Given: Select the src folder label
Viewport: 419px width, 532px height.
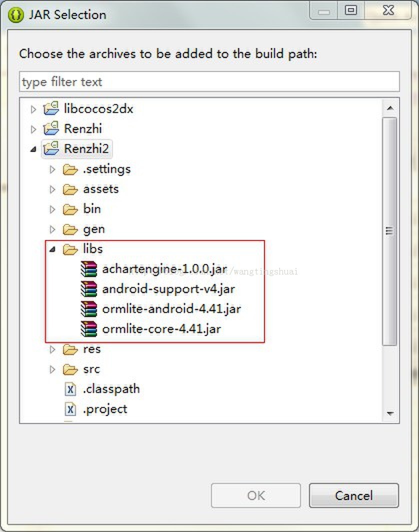Looking at the screenshot, I should point(91,369).
